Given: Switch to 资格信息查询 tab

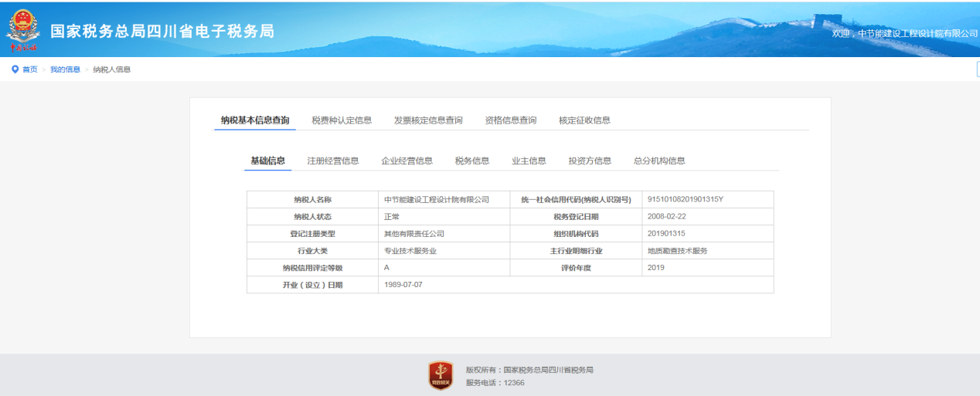Looking at the screenshot, I should tap(510, 120).
